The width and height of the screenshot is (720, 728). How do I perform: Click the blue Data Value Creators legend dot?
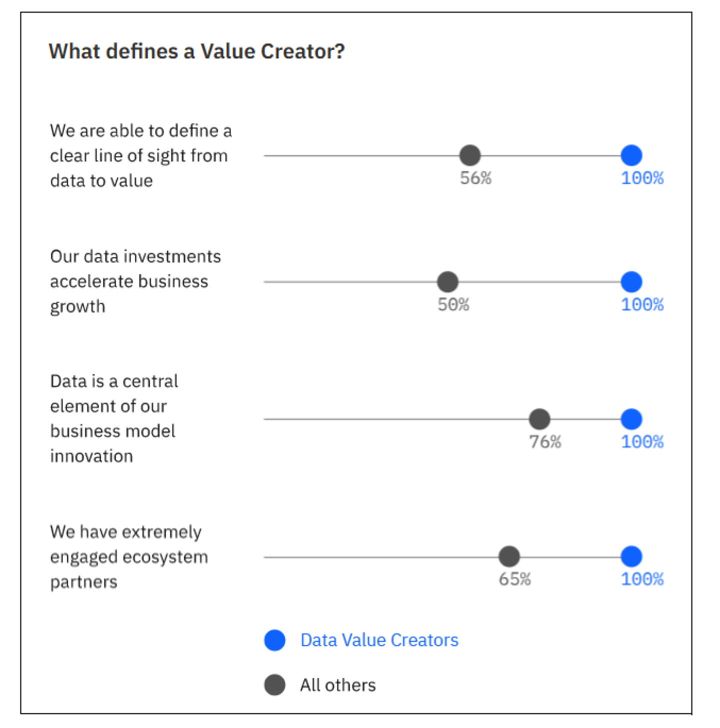pyautogui.click(x=274, y=641)
